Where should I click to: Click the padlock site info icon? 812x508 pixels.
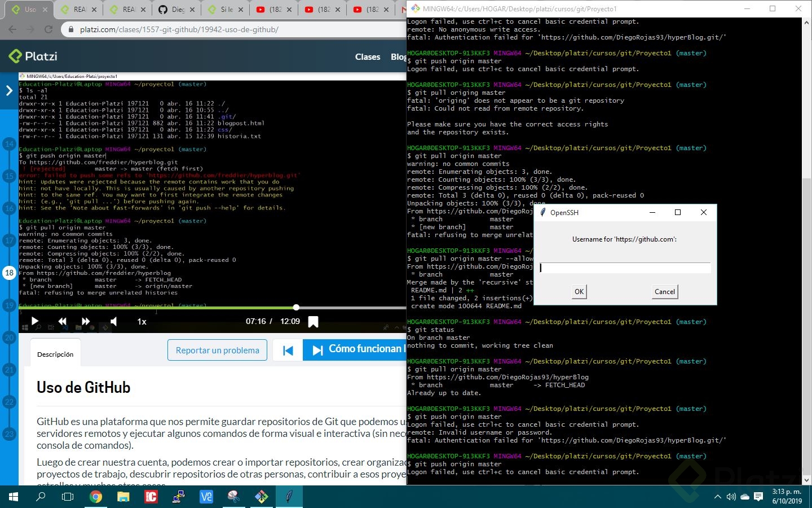[71, 29]
